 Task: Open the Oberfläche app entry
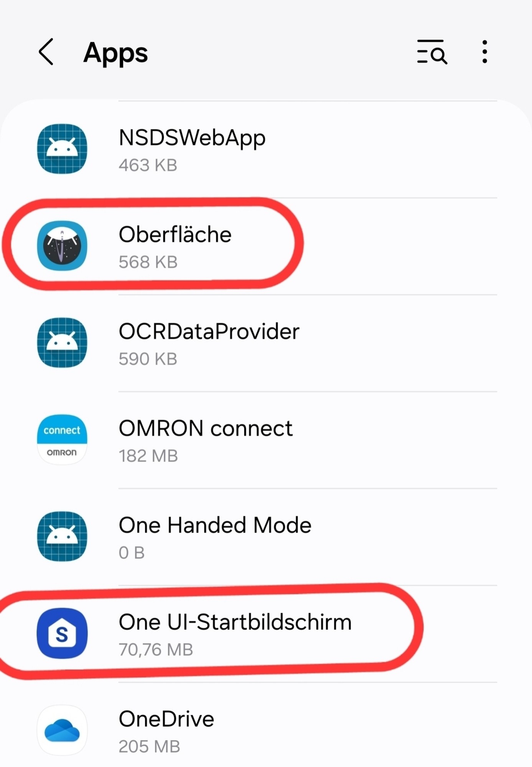(x=266, y=246)
